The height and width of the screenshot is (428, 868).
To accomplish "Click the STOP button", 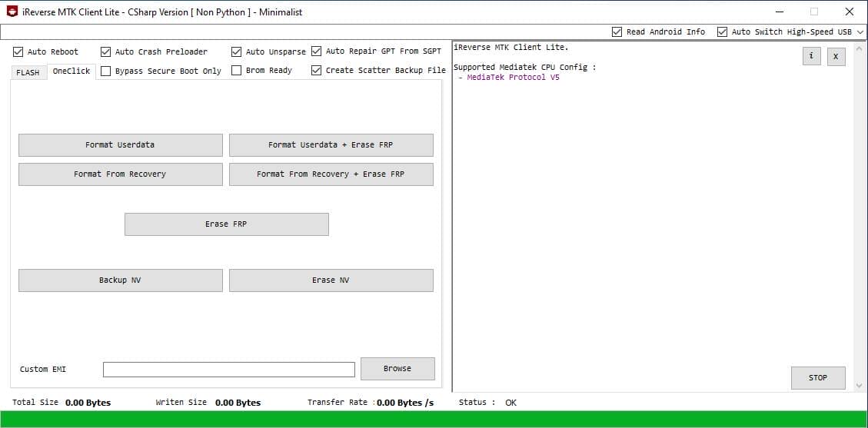I will coord(818,378).
